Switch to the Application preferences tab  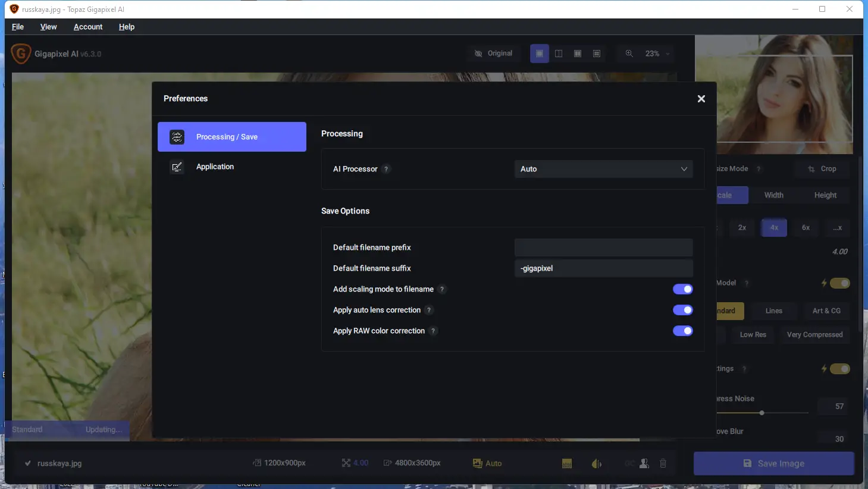[232, 167]
